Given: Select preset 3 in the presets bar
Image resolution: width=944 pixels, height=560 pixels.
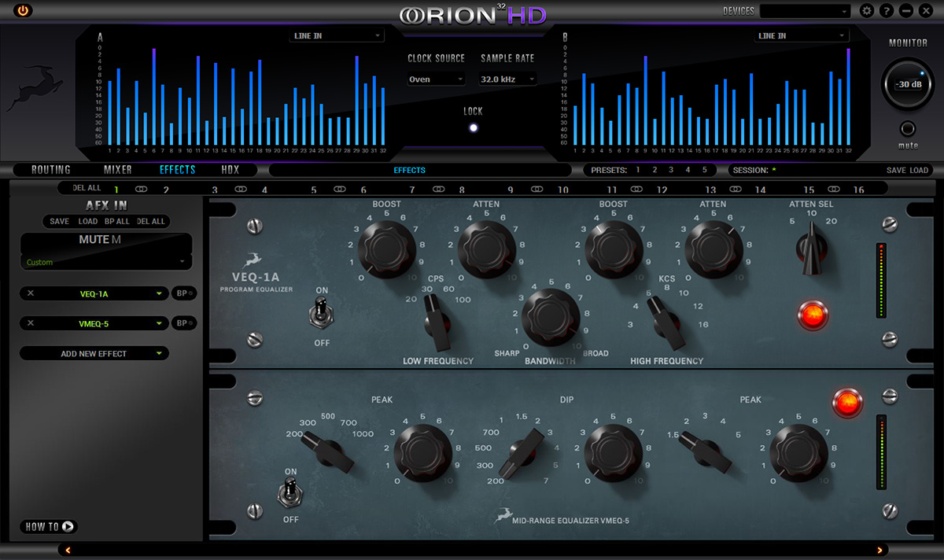Looking at the screenshot, I should tap(670, 169).
